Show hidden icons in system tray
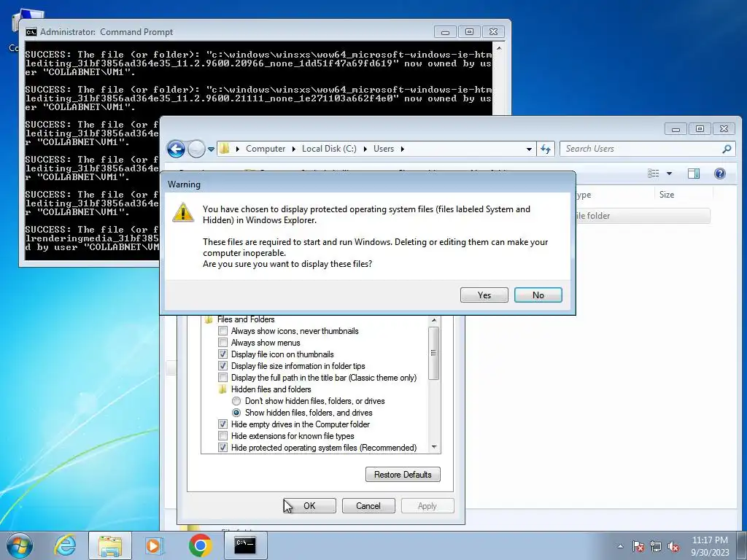Viewport: 747px width, 560px height. [x=620, y=546]
